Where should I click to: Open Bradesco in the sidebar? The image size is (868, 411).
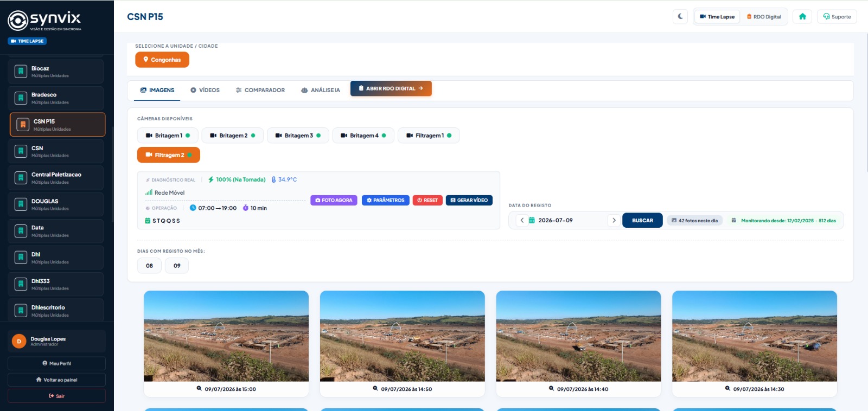tap(56, 98)
